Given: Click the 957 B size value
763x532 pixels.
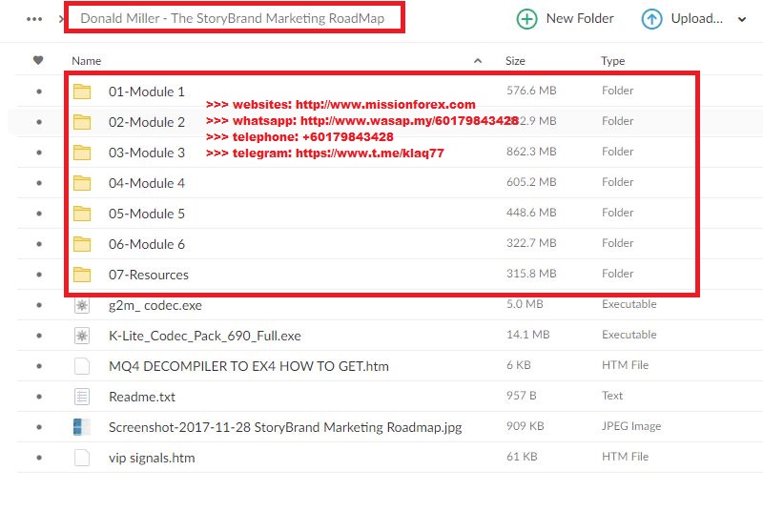Looking at the screenshot, I should [x=521, y=396].
